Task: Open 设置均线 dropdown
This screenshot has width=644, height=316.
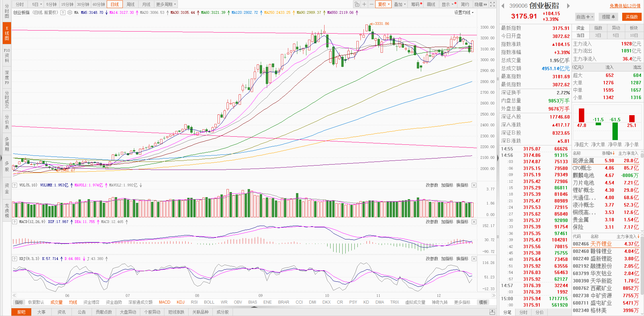Action: 464,12
